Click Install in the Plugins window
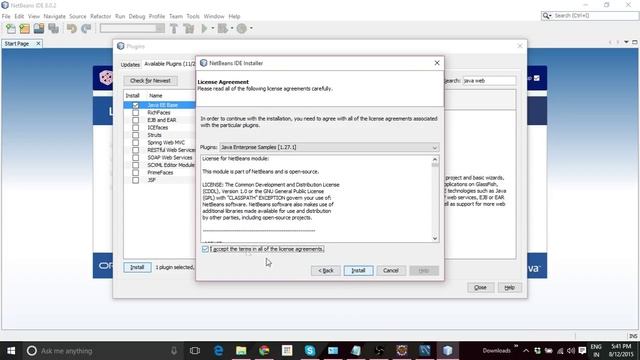Screen dimensions: 640x360 [x=137, y=267]
